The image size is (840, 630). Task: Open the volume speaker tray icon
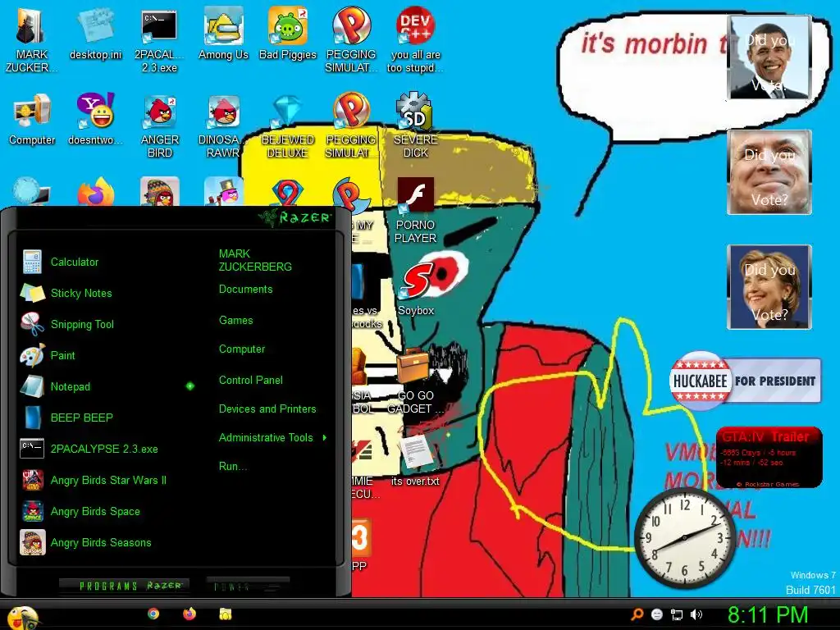coord(696,614)
